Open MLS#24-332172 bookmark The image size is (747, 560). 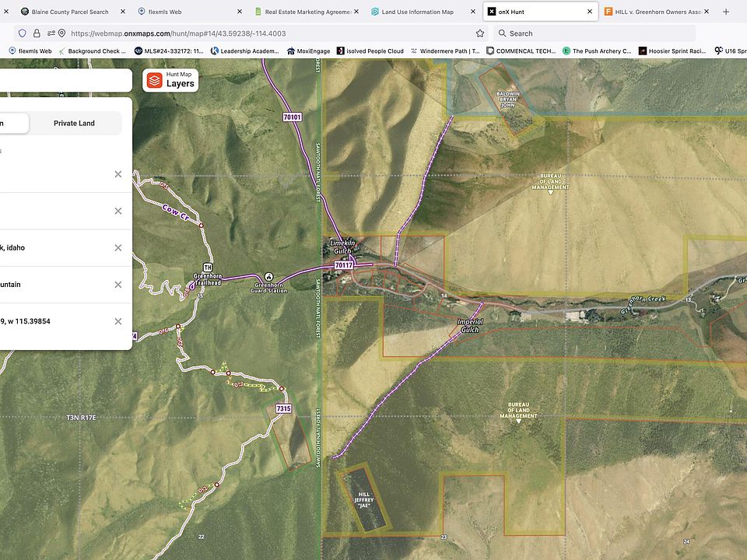coord(169,51)
